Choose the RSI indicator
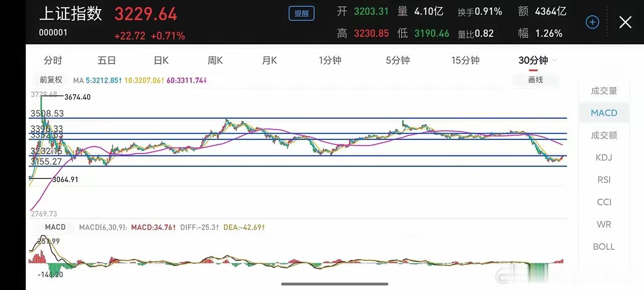 pos(604,180)
